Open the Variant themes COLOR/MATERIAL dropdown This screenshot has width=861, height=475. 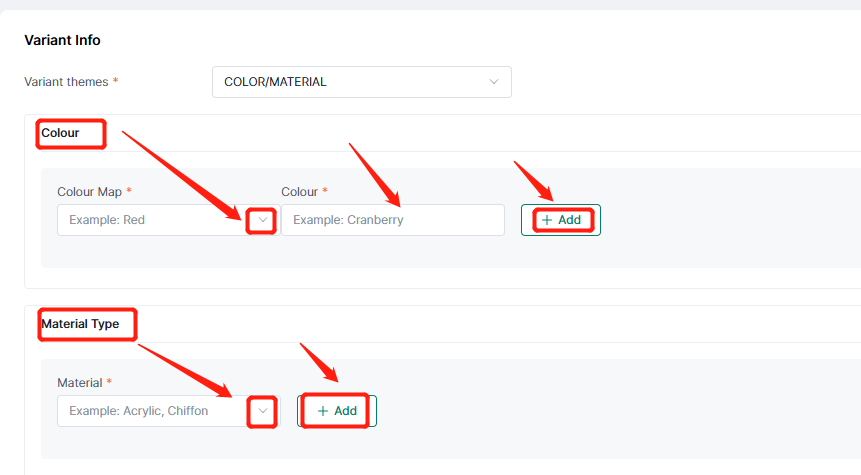[x=362, y=82]
